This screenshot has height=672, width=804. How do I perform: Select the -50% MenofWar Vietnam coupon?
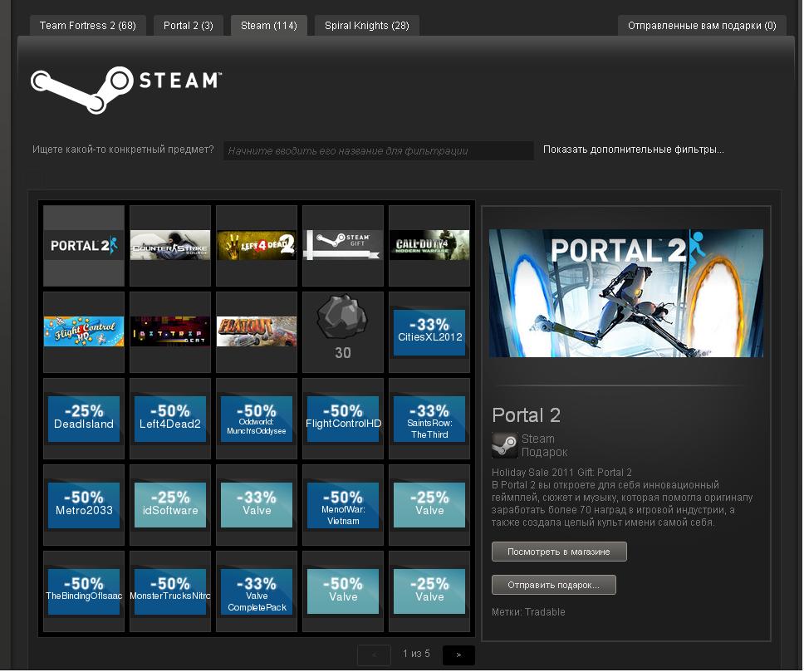click(x=343, y=505)
